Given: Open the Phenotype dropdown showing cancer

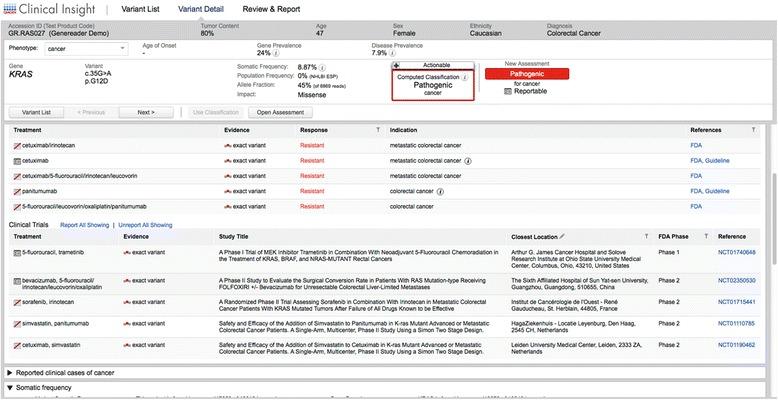Looking at the screenshot, I should (86, 49).
